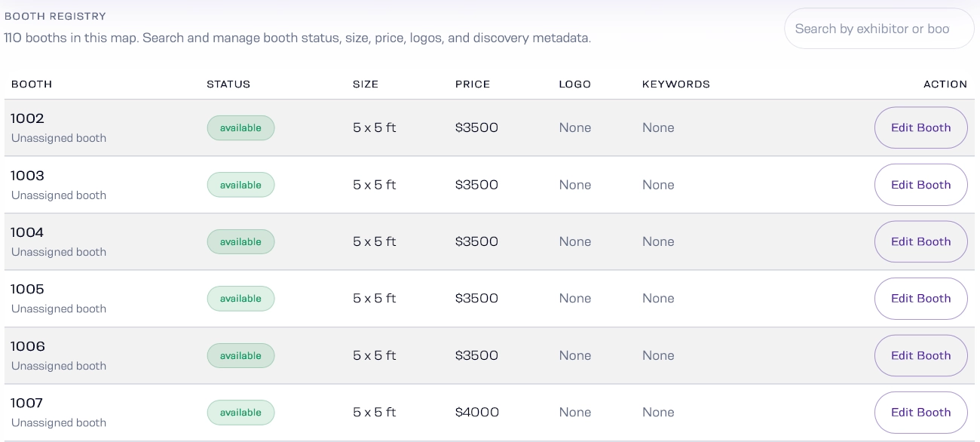
Task: Click the Price column header
Action: [473, 84]
